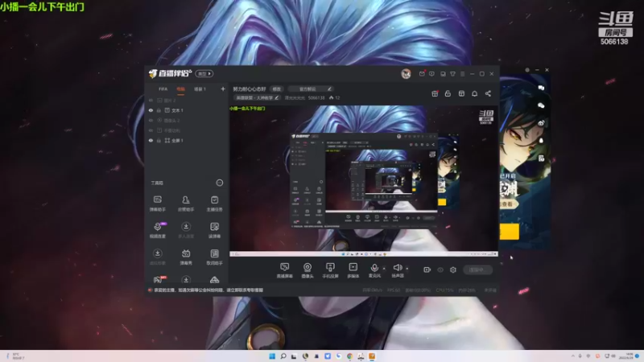Show the hidden 图片 2 layer via eye

click(x=151, y=100)
